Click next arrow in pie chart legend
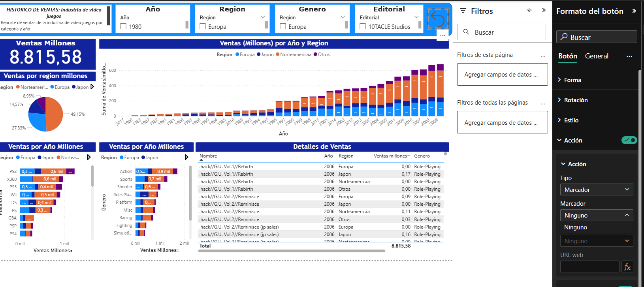Image resolution: width=644 pixels, height=287 pixels. [92, 87]
